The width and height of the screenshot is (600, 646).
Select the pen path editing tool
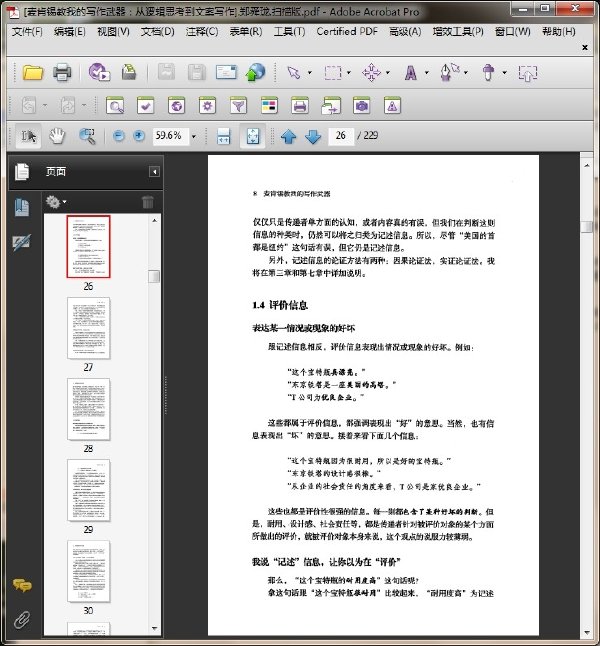coord(450,72)
